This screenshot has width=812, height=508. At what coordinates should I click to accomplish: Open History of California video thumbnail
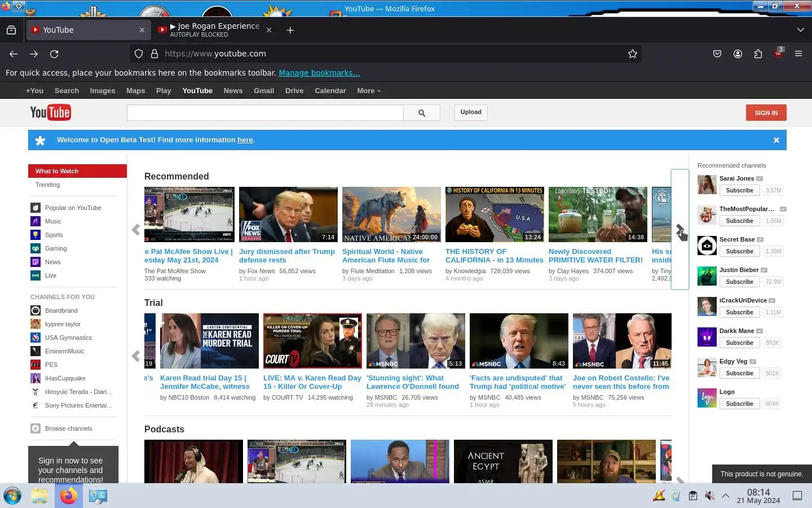495,214
